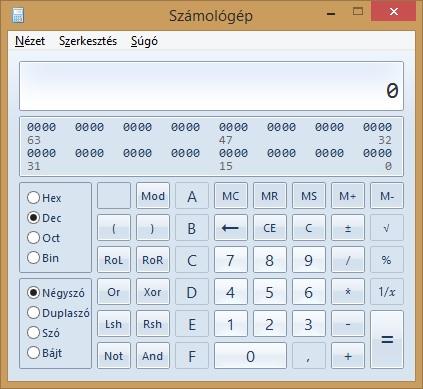
Task: Click the hex digit A button
Action: coord(192,196)
